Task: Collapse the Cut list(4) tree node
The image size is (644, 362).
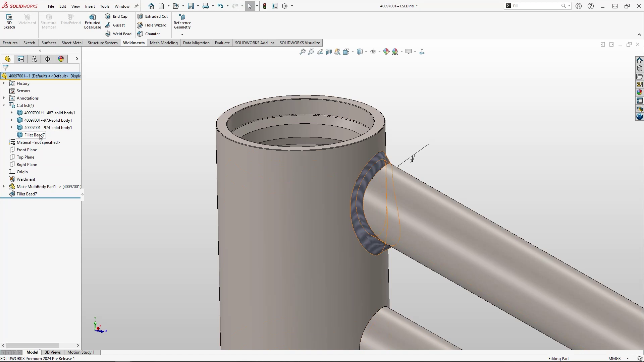Action: point(4,105)
